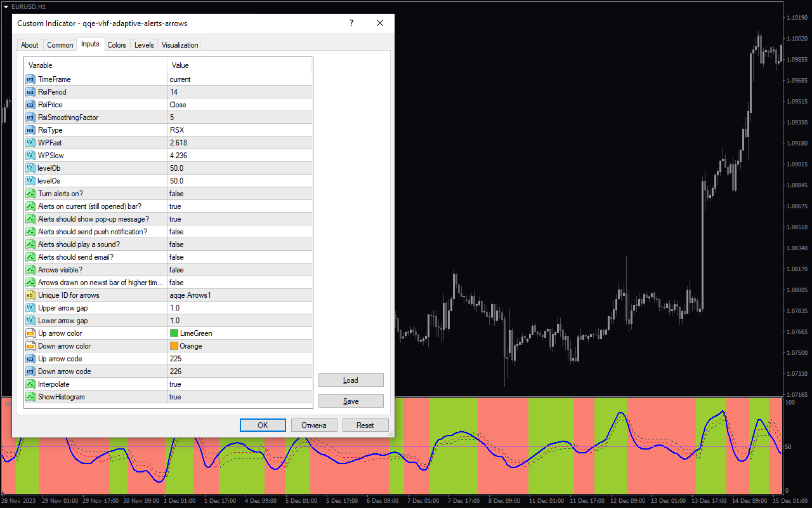Click the TimeFrame variable type icon

tap(30, 79)
